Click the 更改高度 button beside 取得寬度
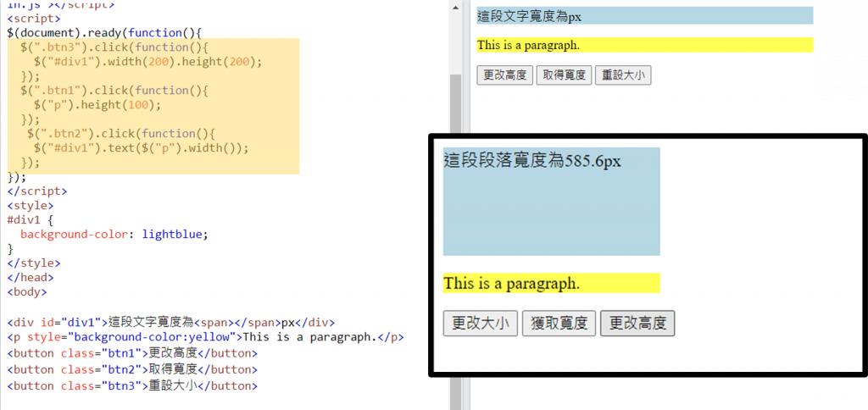Screen dimensions: 868x410 point(505,75)
